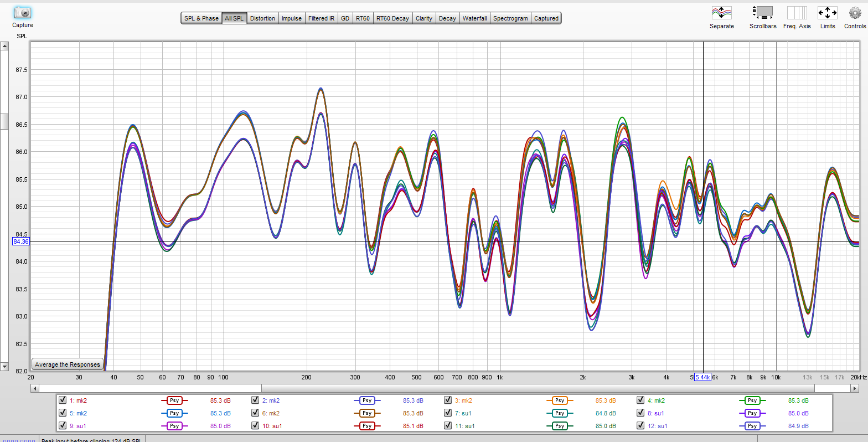Viewport: 868px width, 442px height.
Task: Uncheck the 6: mk2 trace checkbox
Action: click(255, 413)
